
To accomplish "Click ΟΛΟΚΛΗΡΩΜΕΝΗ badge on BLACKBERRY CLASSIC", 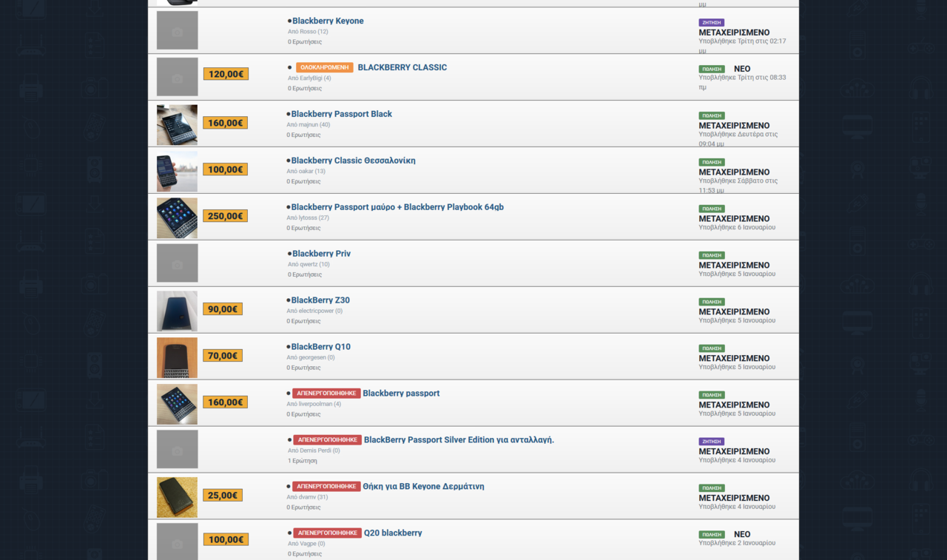I will [325, 67].
